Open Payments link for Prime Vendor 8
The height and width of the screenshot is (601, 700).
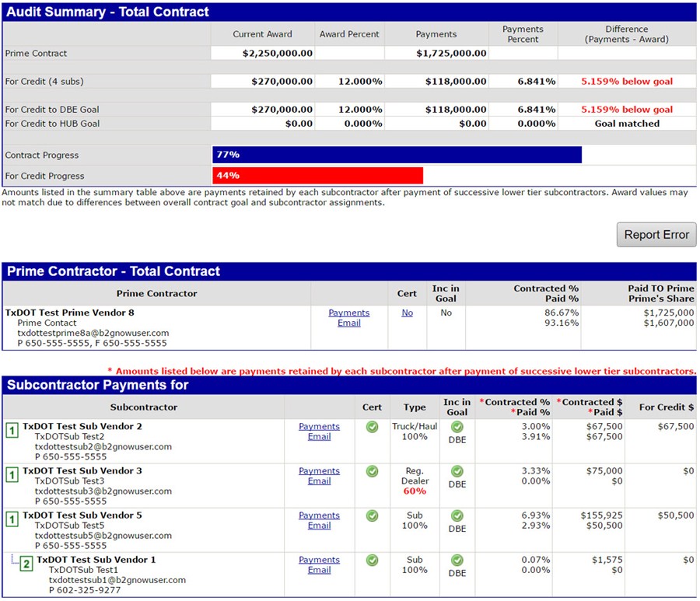(x=348, y=313)
